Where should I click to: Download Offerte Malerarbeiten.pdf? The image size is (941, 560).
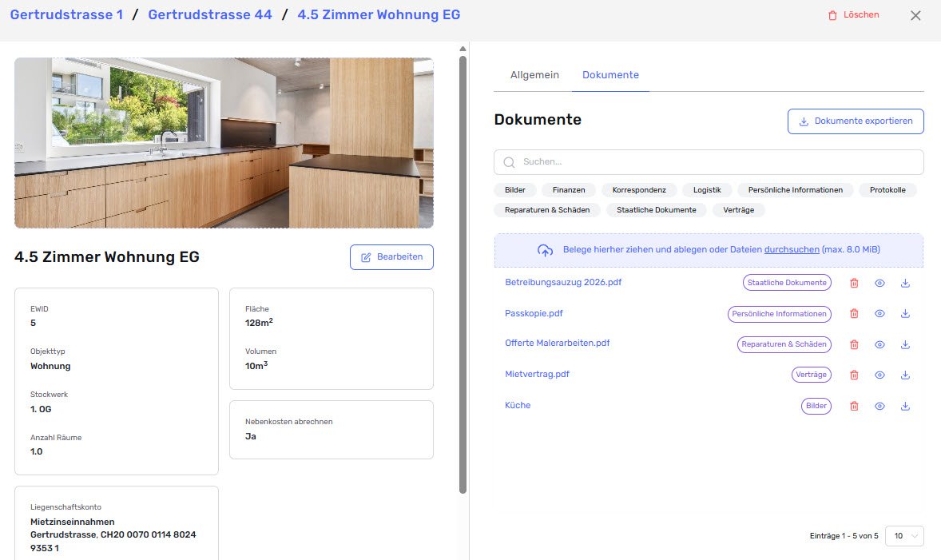pos(905,344)
